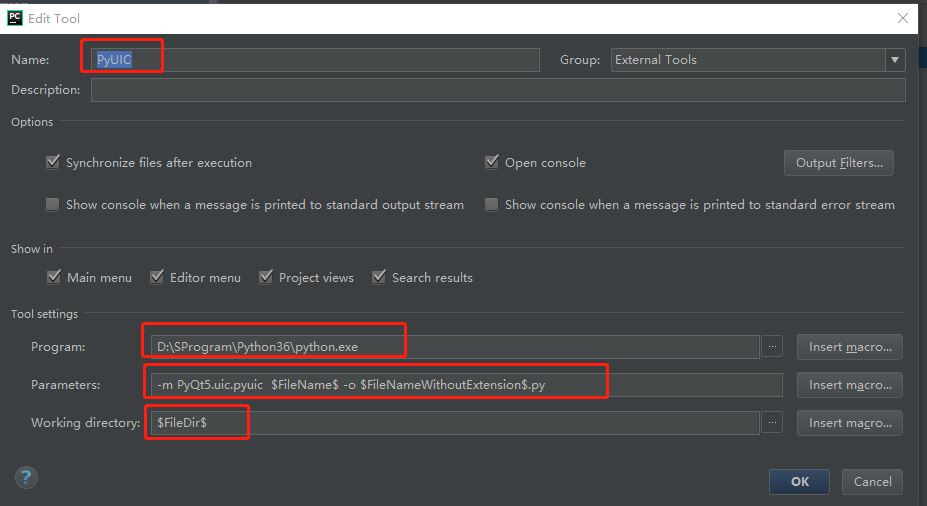Screen dimensions: 927x506
Task: Browse for Program path with ellipsis button
Action: pos(771,347)
